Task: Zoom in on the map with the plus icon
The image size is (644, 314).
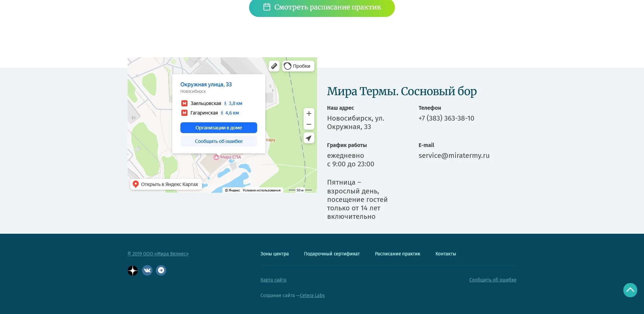Action: (309, 113)
